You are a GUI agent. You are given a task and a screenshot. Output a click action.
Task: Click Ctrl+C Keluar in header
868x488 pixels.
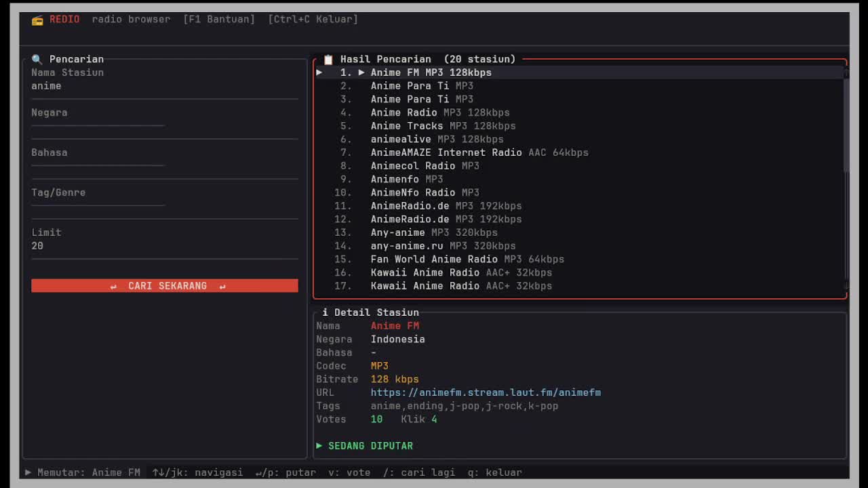tap(313, 19)
